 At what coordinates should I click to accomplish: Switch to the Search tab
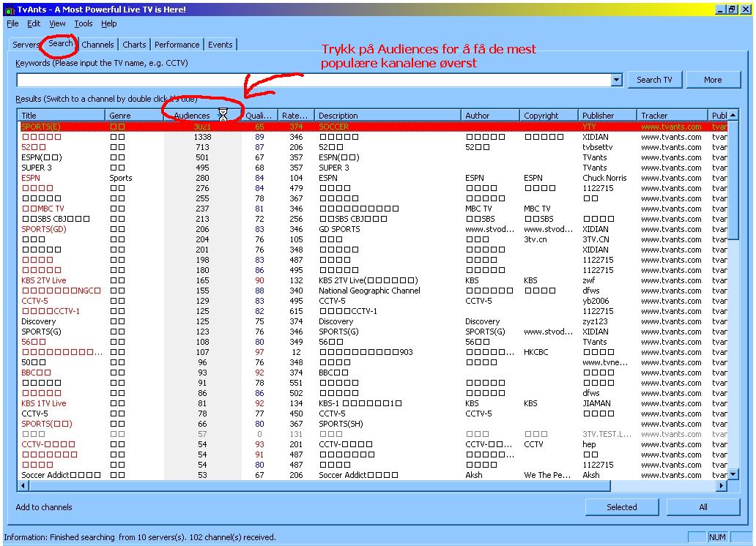coord(60,43)
